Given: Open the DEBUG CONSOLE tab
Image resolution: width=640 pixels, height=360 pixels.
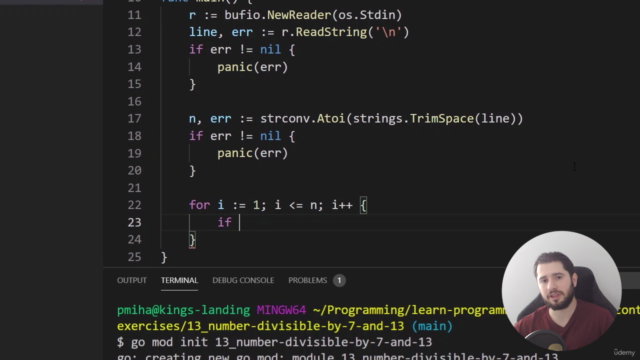Looking at the screenshot, I should pos(243,280).
